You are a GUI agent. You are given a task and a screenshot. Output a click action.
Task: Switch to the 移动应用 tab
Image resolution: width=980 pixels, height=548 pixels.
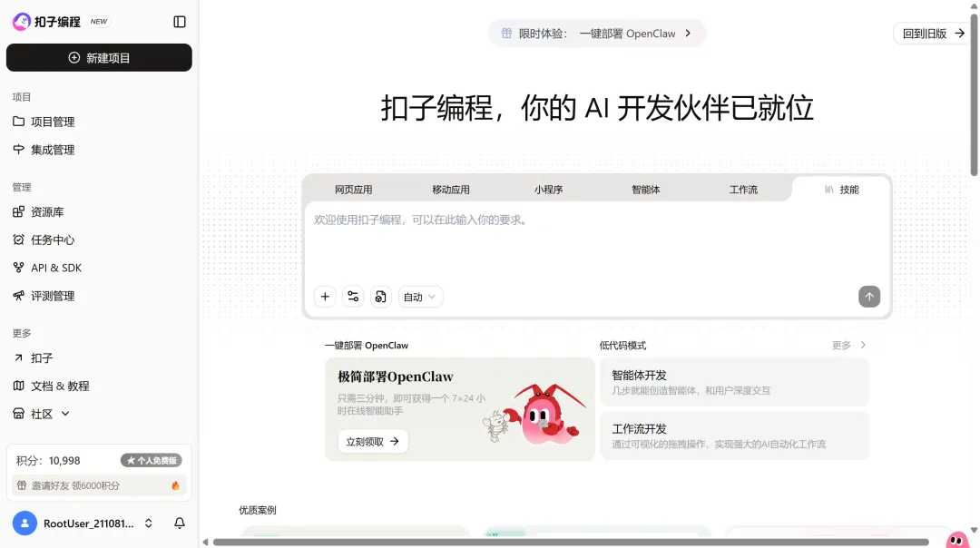451,190
